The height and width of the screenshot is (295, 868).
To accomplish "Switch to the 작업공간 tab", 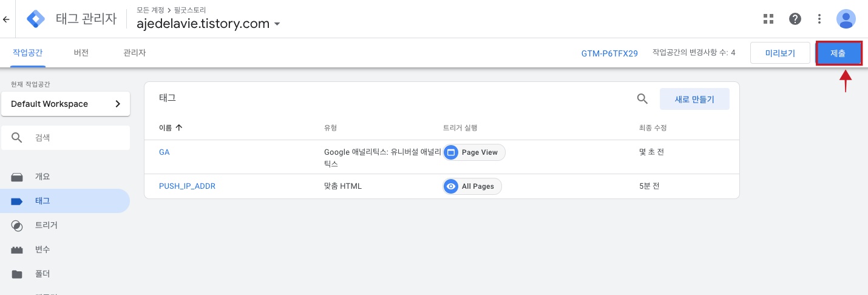I will point(27,53).
